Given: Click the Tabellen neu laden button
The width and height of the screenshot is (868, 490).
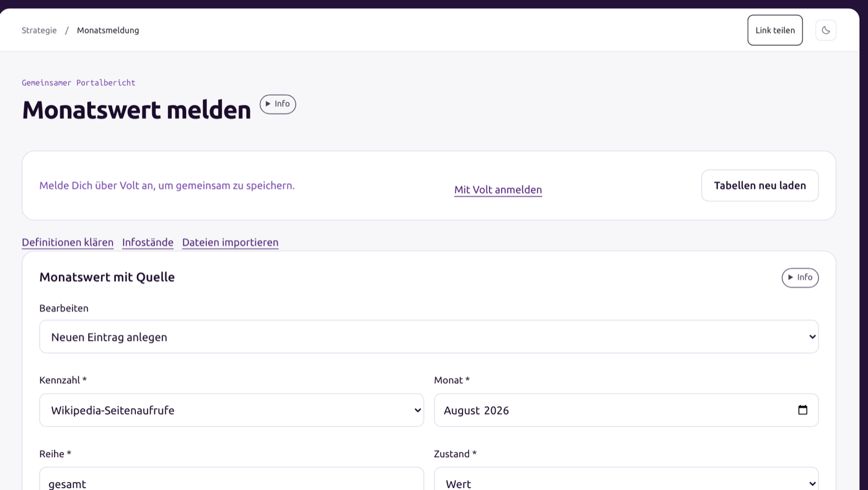Looking at the screenshot, I should [x=760, y=185].
